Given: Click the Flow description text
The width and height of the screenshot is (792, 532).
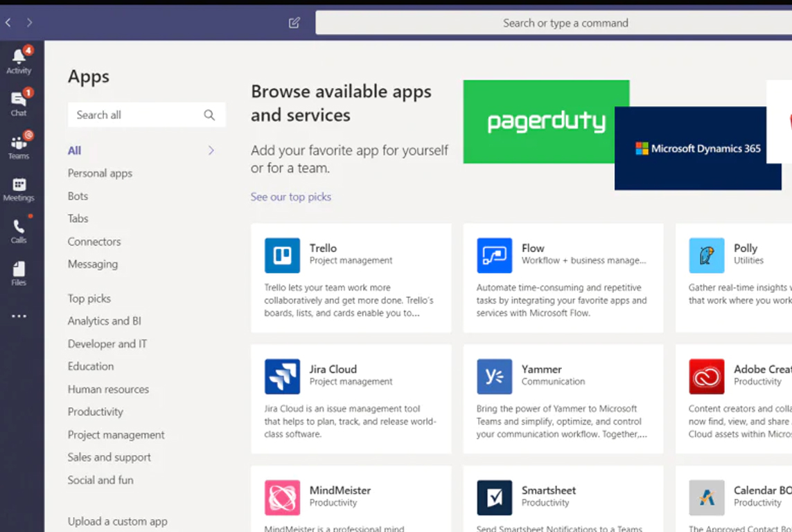Looking at the screenshot, I should click(562, 301).
